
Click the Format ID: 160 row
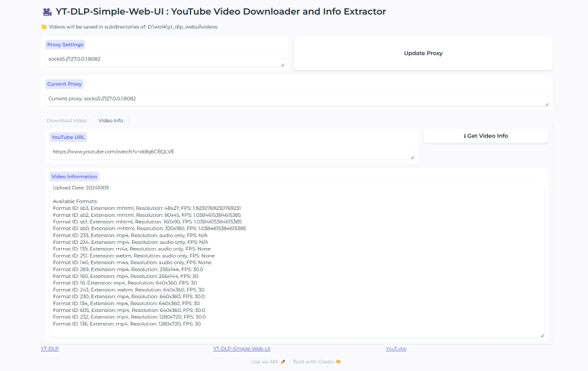coord(126,277)
